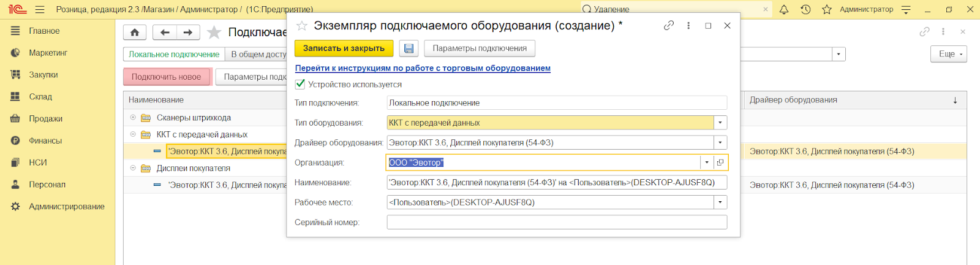Toggle Устройство используется checkbox

click(x=300, y=84)
